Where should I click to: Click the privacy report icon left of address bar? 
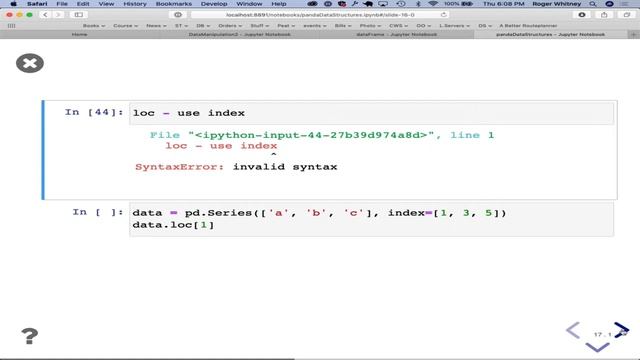pos(178,15)
